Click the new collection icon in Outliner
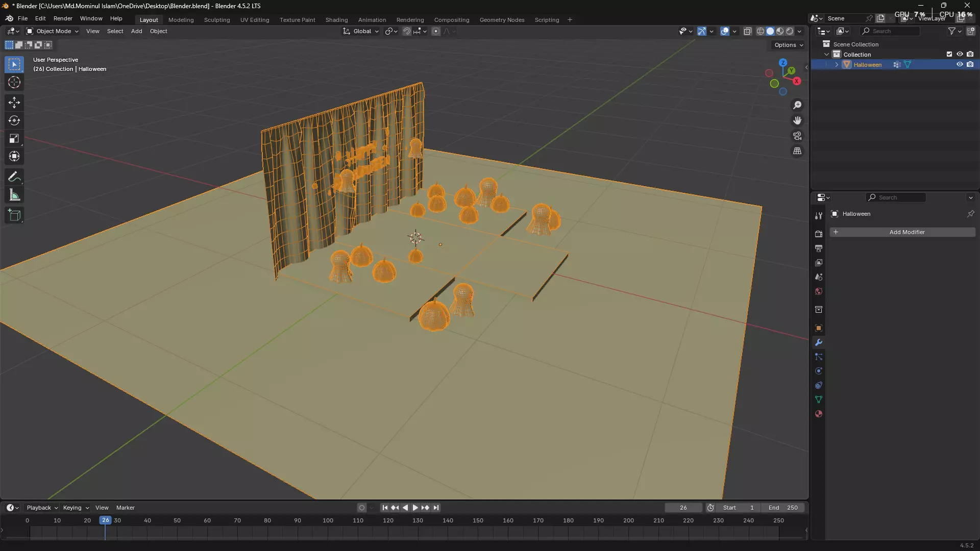 click(971, 31)
